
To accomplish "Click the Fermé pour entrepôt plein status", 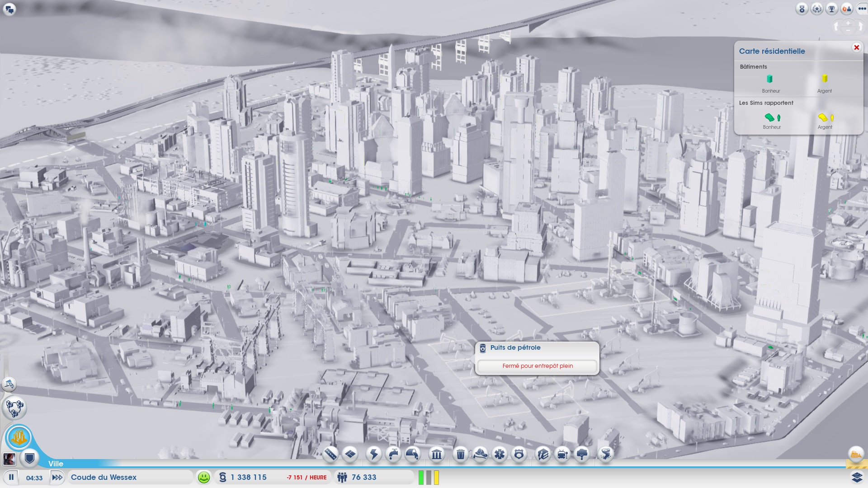I will point(538,366).
